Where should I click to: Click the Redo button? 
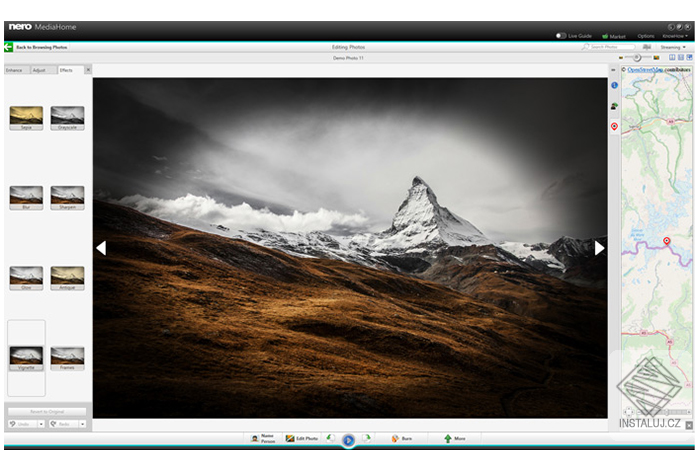(63, 424)
